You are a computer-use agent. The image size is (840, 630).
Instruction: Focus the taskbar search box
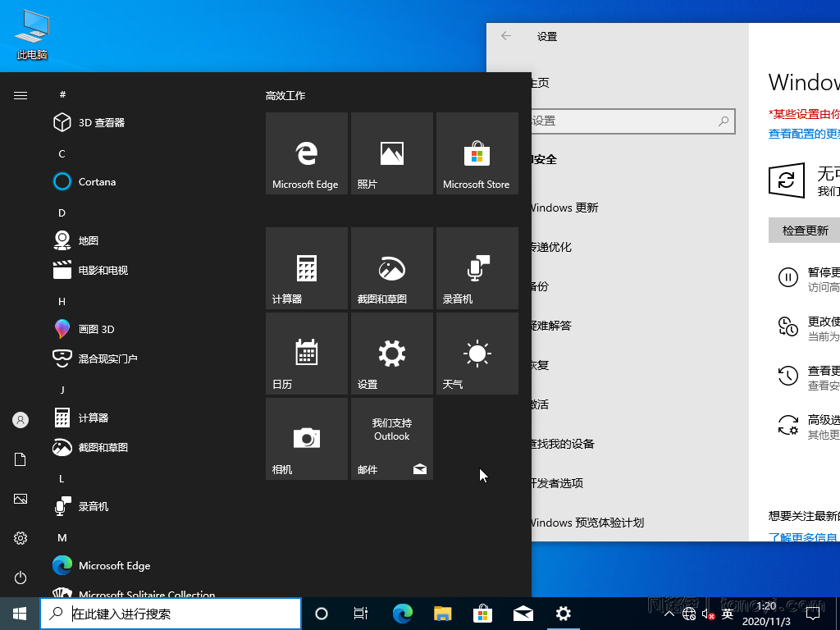point(171,614)
